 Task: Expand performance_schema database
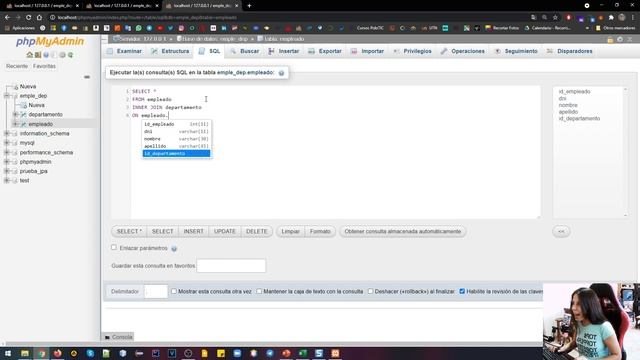(7, 152)
